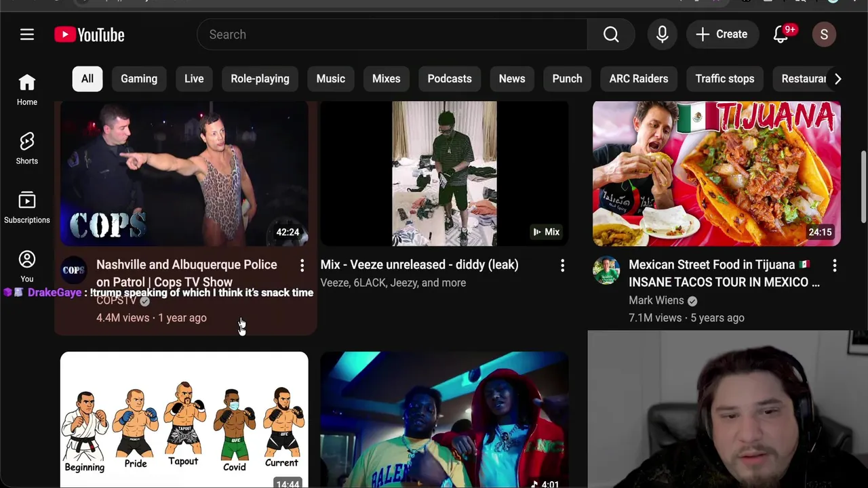868x488 pixels.
Task: Go to the YouTube logo home link
Action: click(90, 35)
